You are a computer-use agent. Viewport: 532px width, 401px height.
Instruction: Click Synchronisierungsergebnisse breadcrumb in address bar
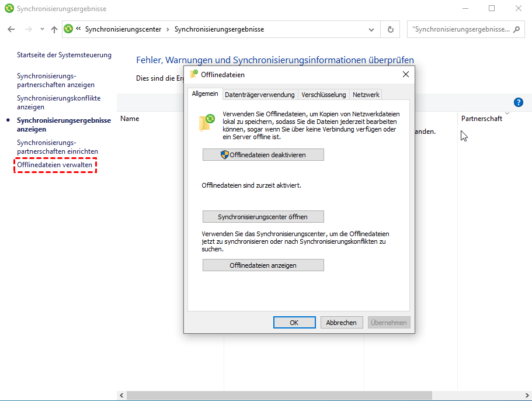pos(219,29)
